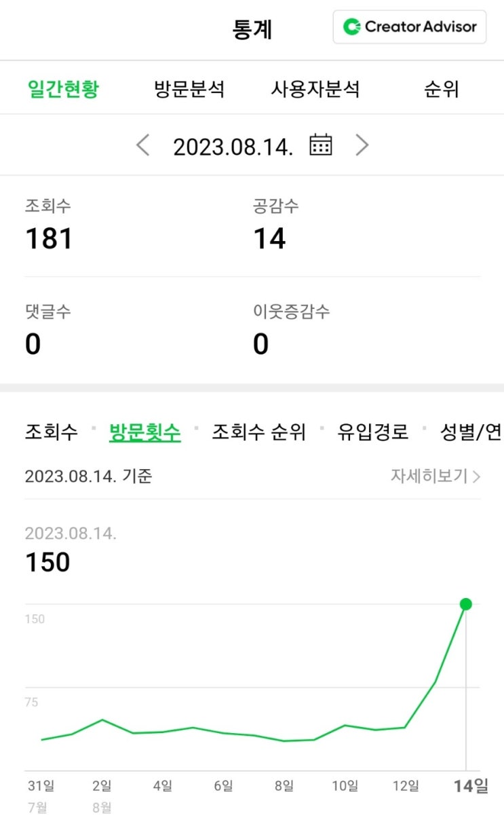
Task: Go to the next day arrow
Action: click(x=362, y=145)
